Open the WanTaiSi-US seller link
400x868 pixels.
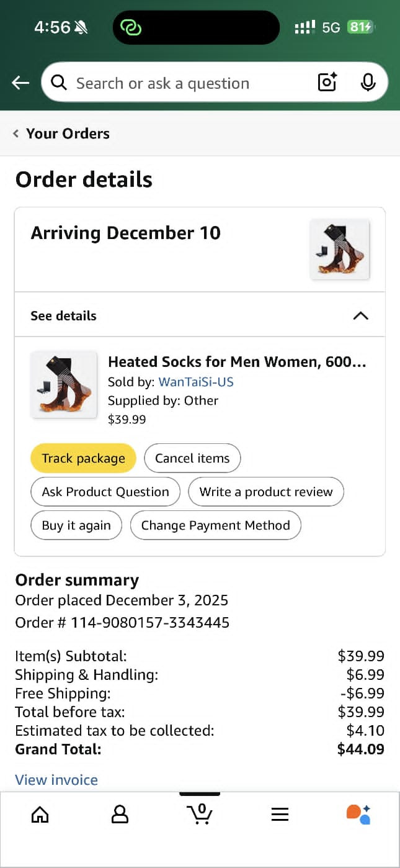[196, 382]
